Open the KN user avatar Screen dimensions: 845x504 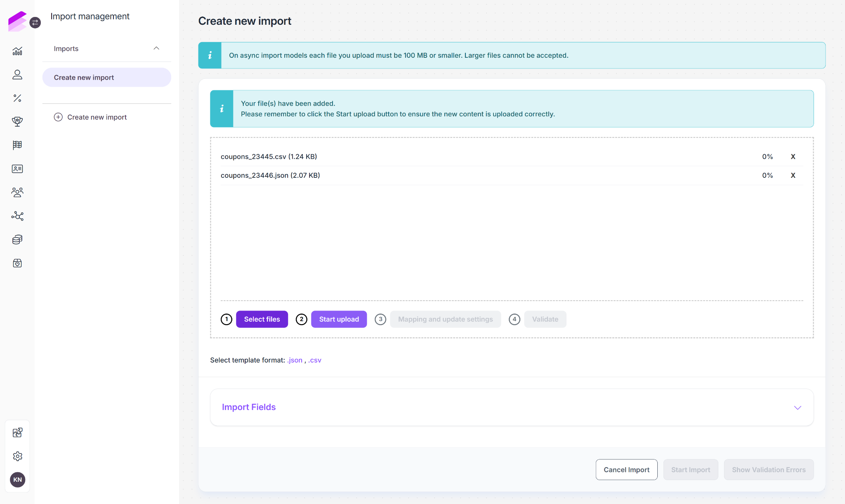coord(17,480)
